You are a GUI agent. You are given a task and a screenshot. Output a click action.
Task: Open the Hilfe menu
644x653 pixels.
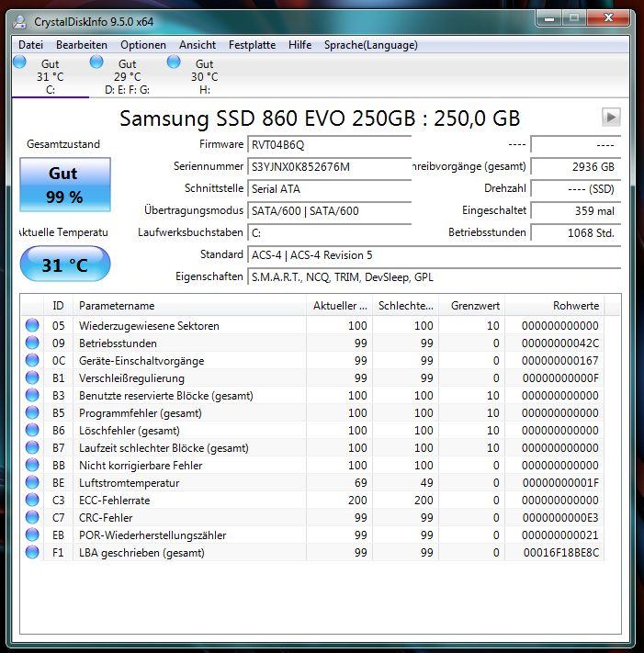[299, 45]
